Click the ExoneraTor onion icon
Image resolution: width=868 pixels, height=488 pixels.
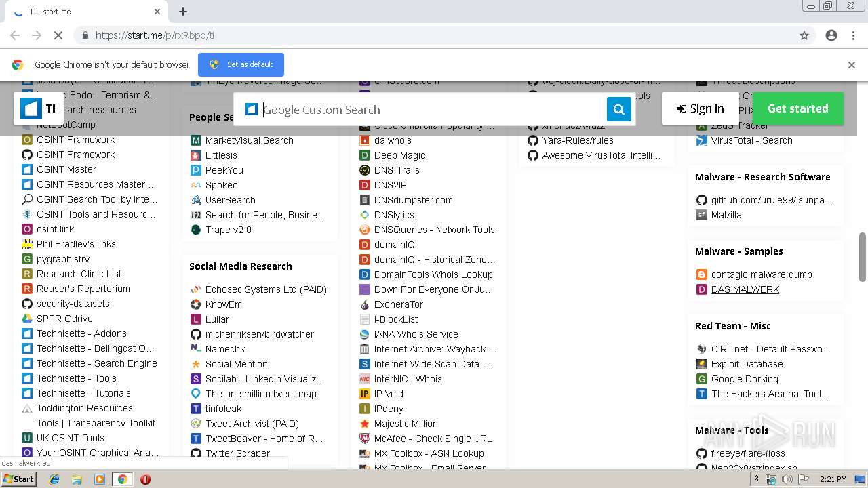[364, 304]
